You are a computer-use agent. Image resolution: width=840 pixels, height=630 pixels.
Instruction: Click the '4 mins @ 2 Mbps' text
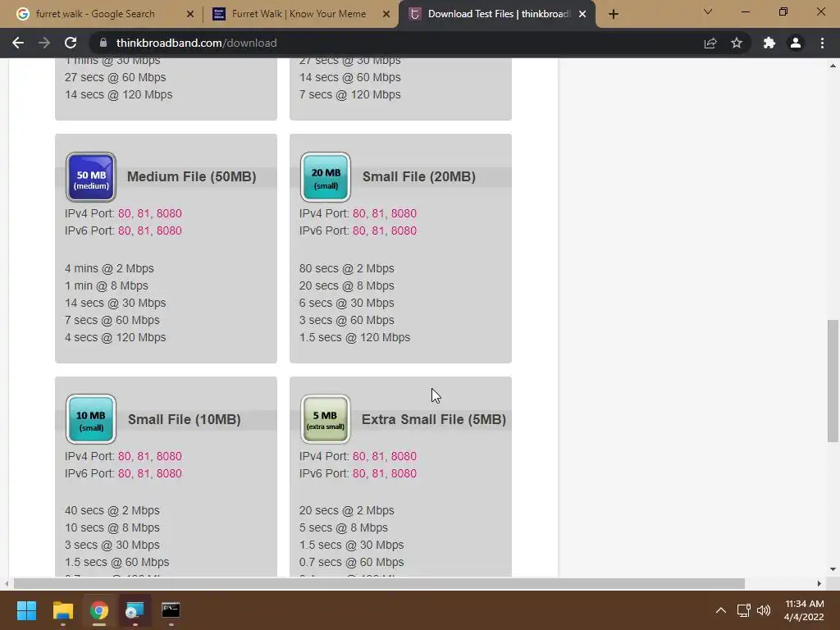click(109, 268)
